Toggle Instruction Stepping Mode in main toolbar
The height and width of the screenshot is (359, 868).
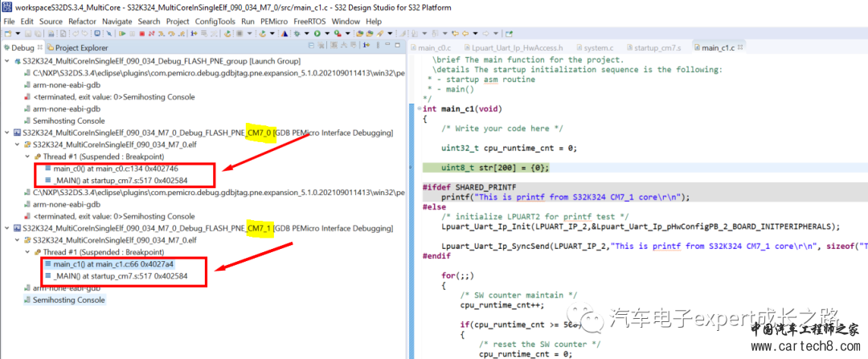[194, 33]
